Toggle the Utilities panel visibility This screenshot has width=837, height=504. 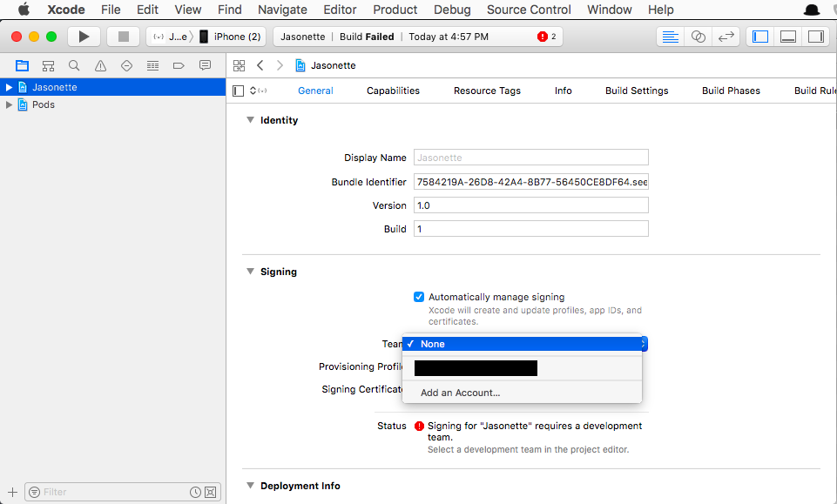point(816,37)
